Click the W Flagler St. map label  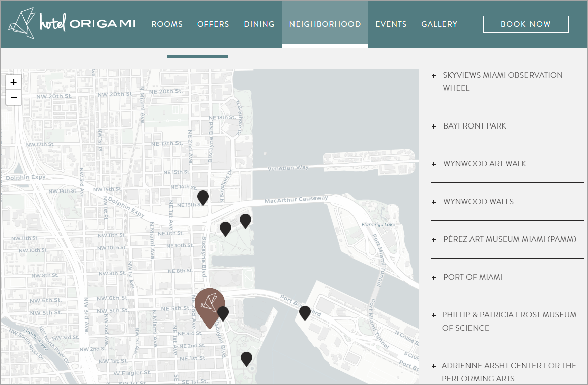132,373
